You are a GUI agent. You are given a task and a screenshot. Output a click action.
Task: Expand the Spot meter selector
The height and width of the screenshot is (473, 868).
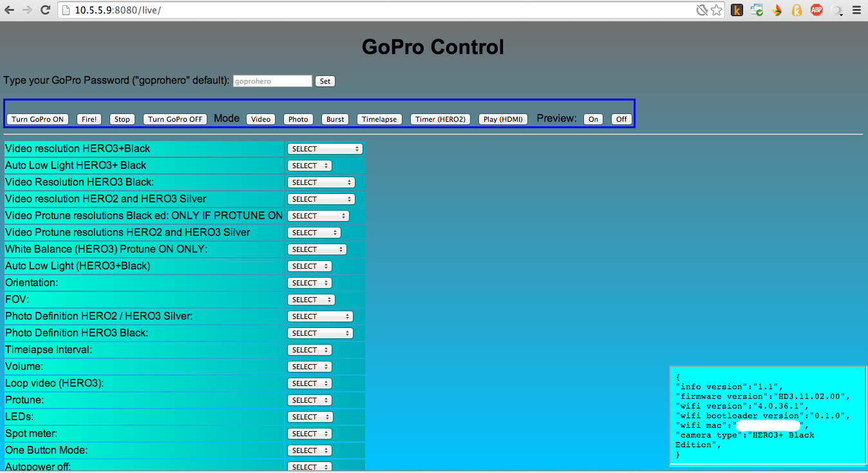(x=310, y=434)
